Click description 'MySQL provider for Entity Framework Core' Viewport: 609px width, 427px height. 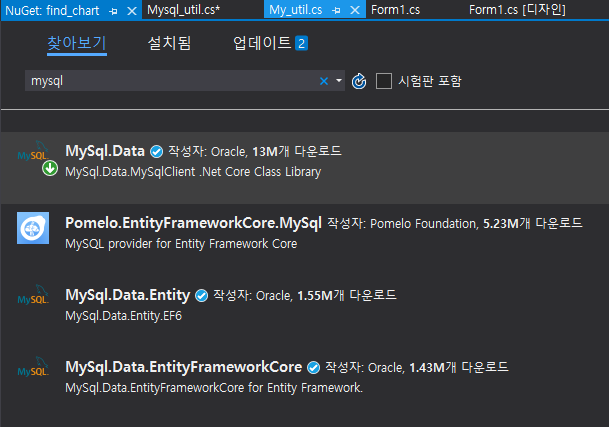click(x=181, y=244)
